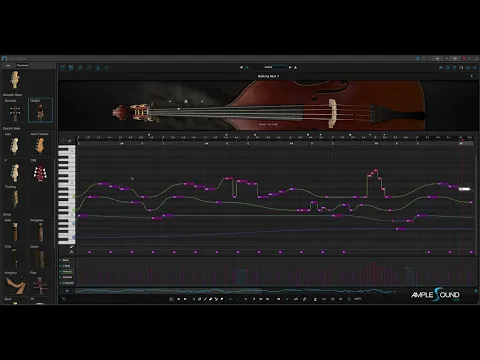Click velocity bars icon beside pencil tool
The height and width of the screenshot is (360, 480).
coord(69,140)
